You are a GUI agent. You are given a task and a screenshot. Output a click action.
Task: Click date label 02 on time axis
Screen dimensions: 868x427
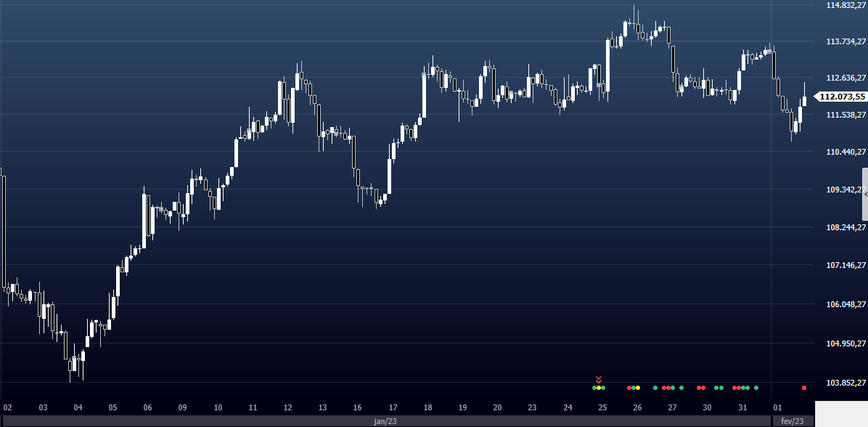[7, 407]
